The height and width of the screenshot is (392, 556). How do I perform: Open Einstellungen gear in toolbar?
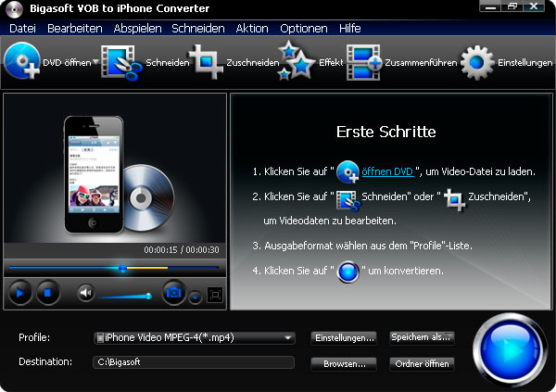click(477, 62)
